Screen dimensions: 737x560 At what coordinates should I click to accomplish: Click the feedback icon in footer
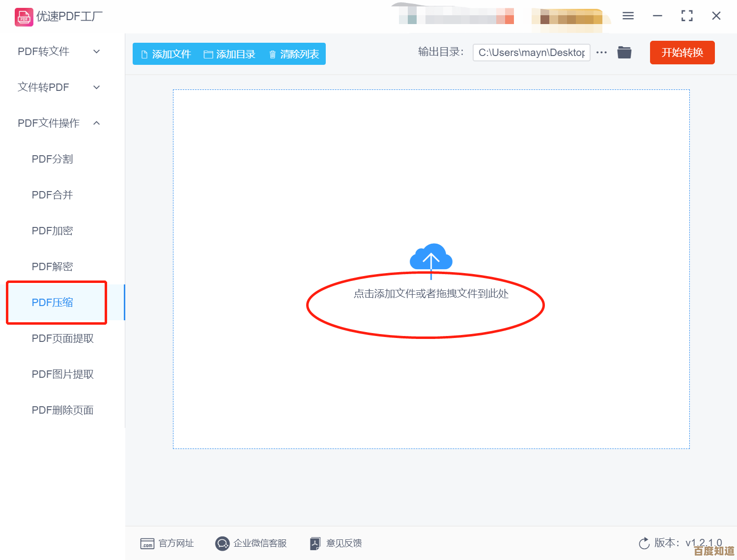coord(315,543)
